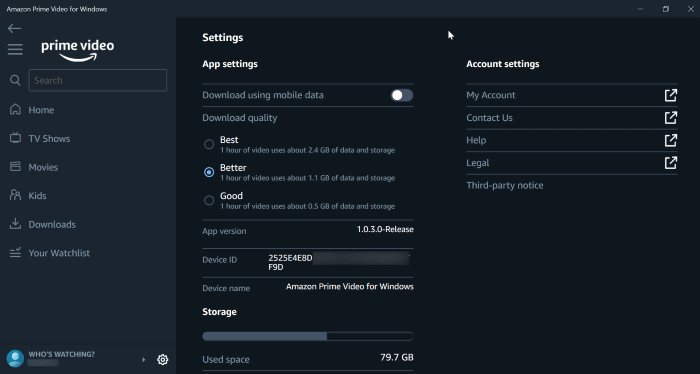Click the back arrow icon
The image size is (700, 374).
14,29
